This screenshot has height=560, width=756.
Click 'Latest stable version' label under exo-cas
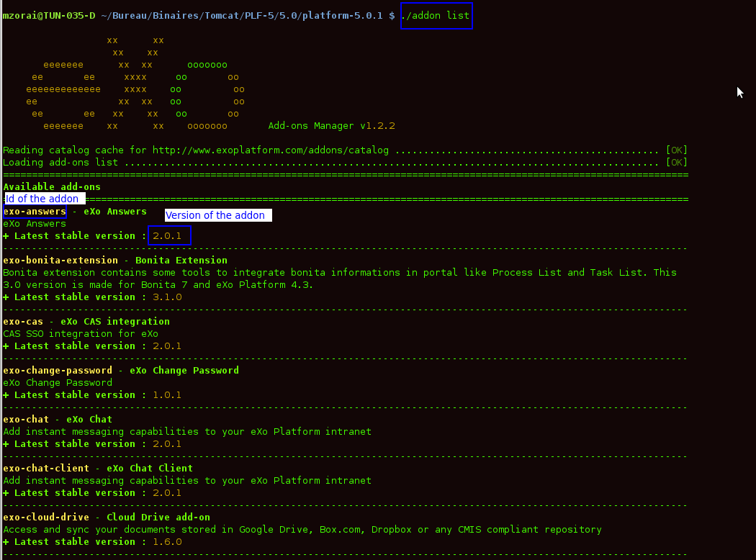tap(75, 346)
